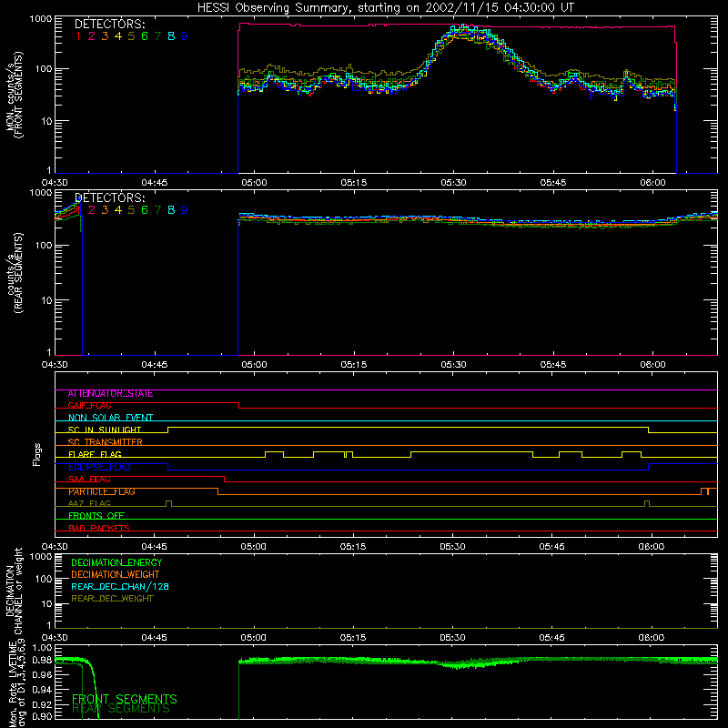Viewport: 728px width, 728px height.
Task: Click the 0.92 livetime axis value
Action: pos(43,703)
